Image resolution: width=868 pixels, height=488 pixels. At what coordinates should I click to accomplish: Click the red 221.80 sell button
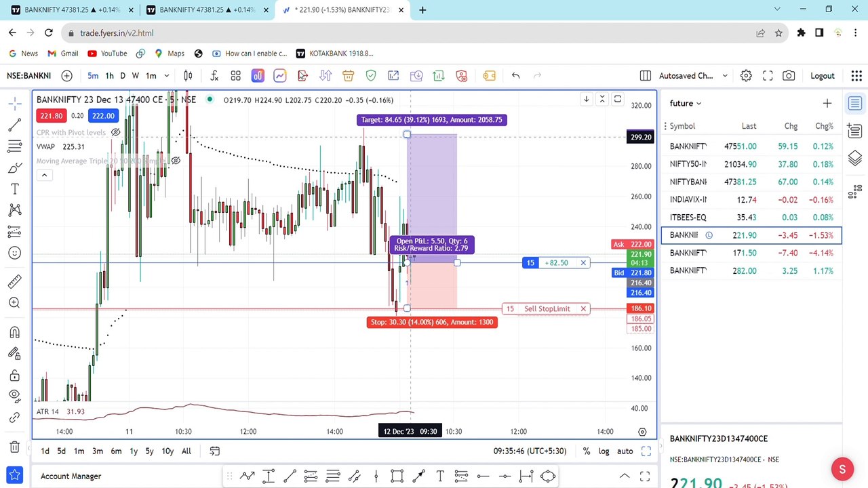click(x=52, y=116)
